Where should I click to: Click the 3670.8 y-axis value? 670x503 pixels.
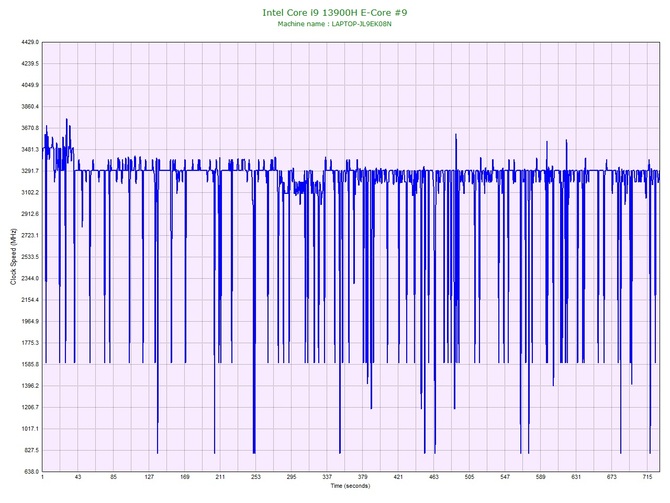tap(30, 128)
